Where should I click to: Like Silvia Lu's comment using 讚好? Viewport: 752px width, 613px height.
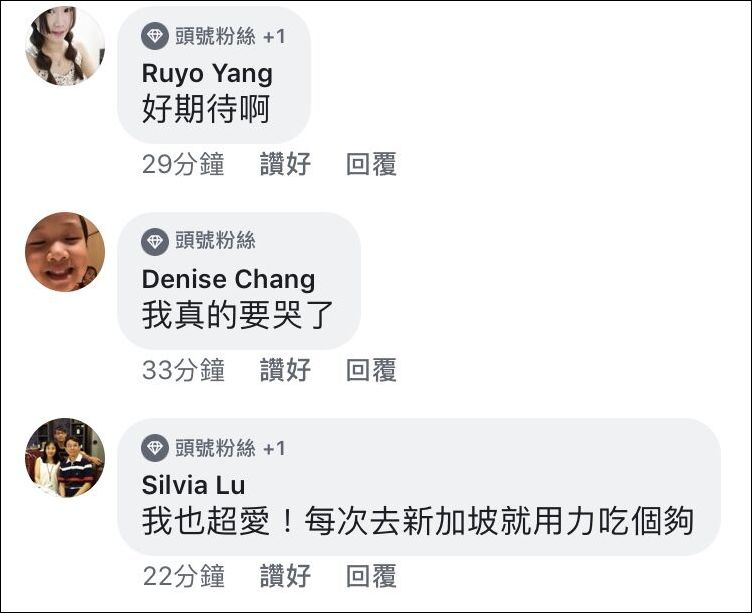285,576
